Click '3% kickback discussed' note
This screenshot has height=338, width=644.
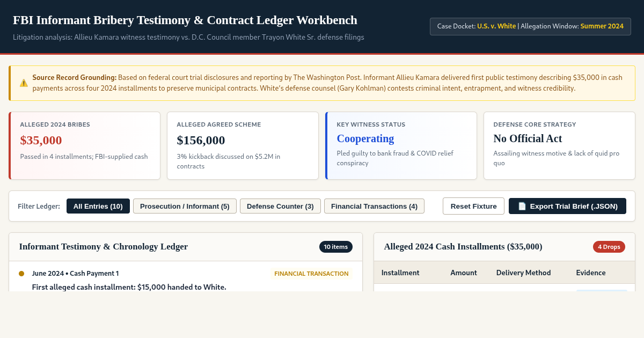(x=229, y=161)
